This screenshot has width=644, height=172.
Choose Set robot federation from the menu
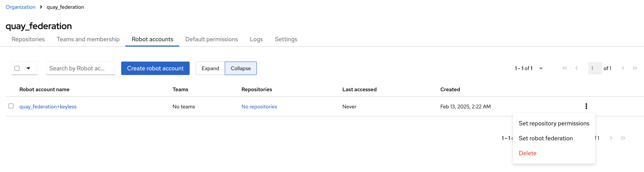pos(545,138)
